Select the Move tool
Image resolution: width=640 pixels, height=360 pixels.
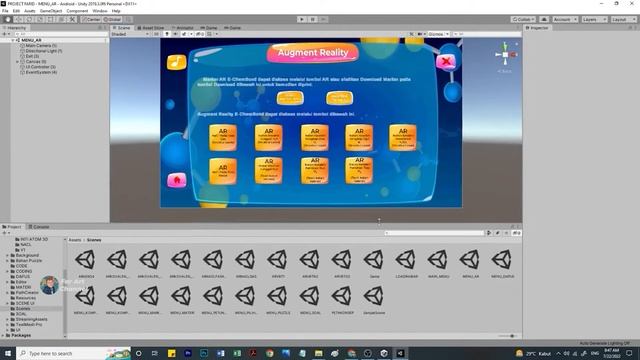(x=18, y=19)
